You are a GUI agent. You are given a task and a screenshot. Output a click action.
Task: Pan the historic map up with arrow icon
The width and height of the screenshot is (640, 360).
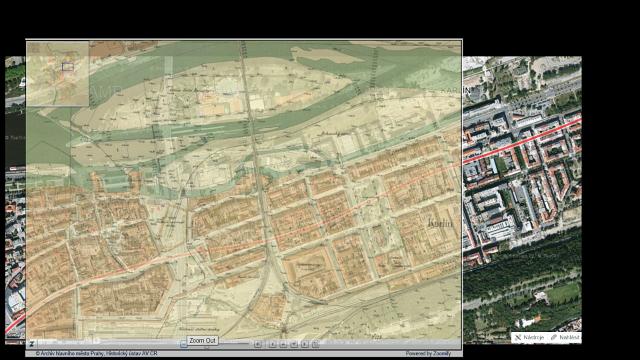click(283, 344)
